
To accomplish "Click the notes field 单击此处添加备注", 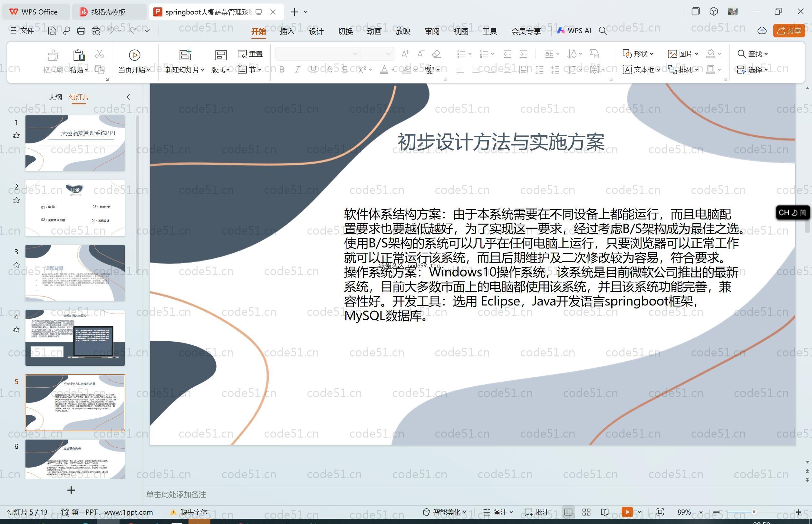I will 176,494.
